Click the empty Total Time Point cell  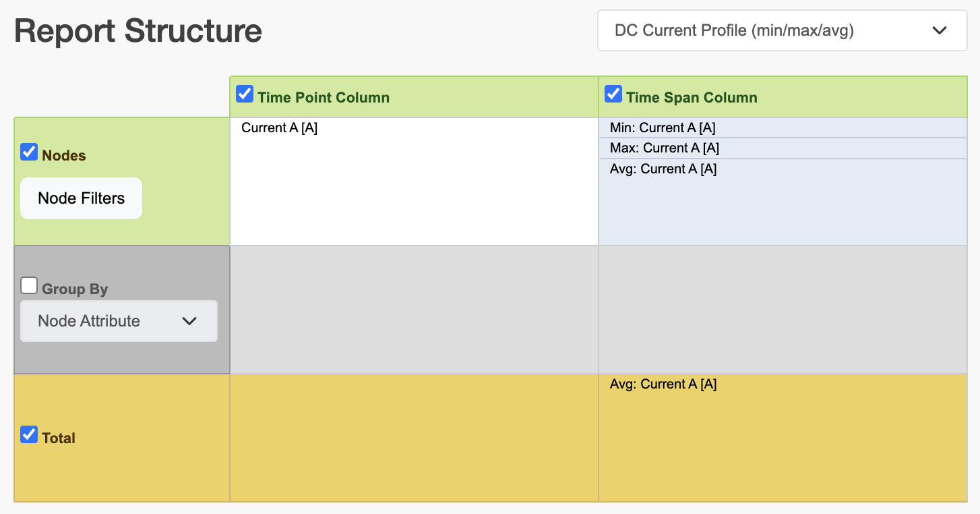coord(414,438)
